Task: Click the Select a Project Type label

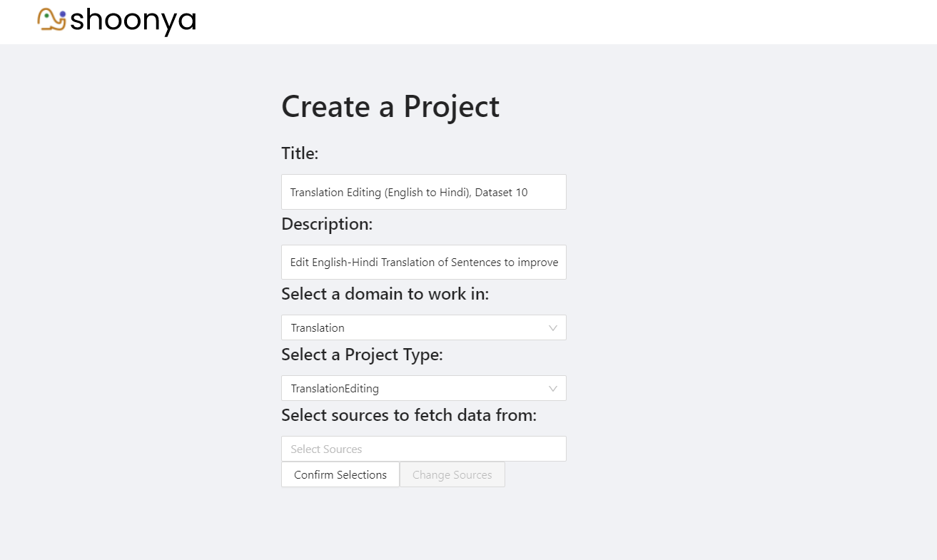Action: pos(362,355)
